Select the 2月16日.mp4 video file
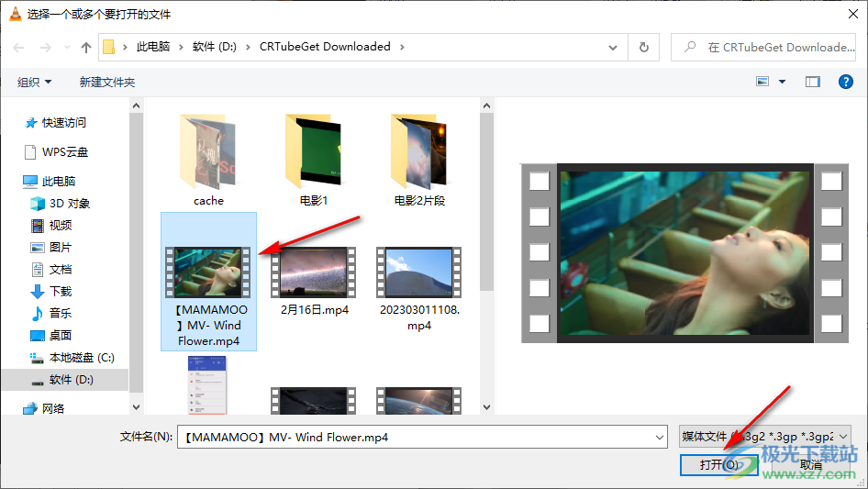868x489 pixels. point(314,282)
